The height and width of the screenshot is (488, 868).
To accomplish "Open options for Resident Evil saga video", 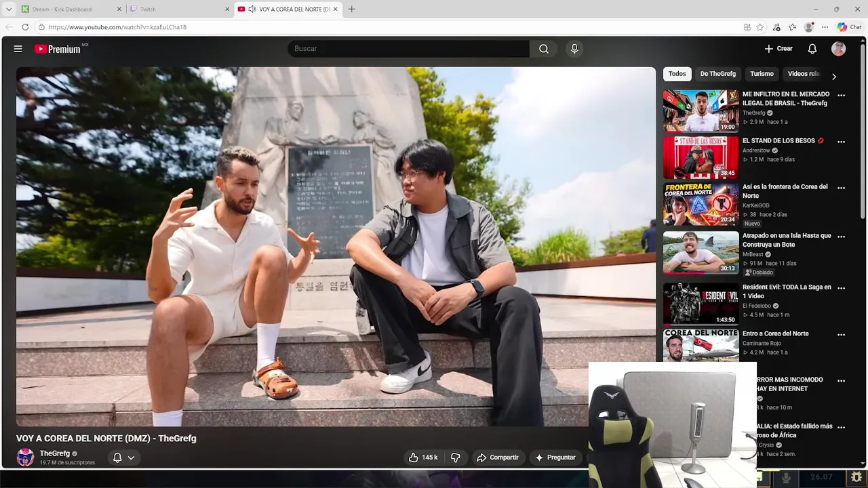I will pyautogui.click(x=841, y=288).
